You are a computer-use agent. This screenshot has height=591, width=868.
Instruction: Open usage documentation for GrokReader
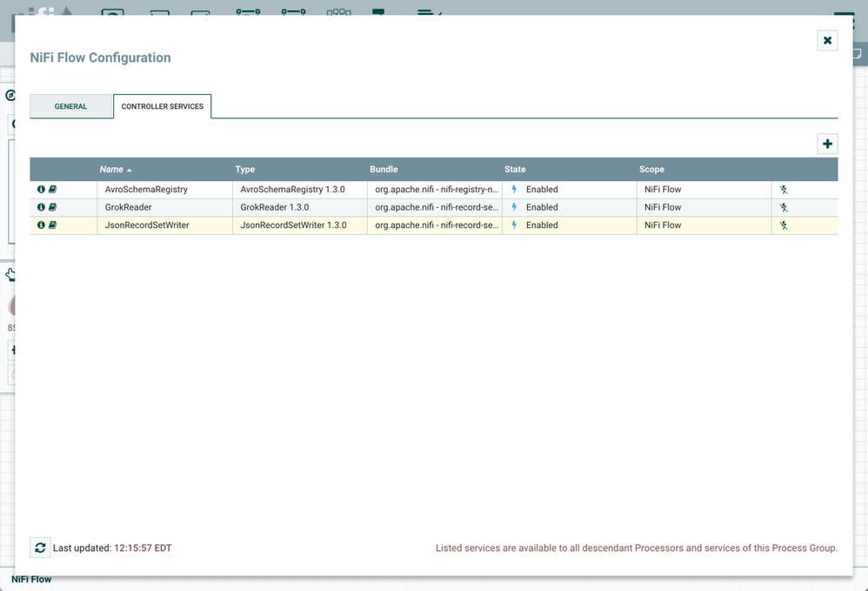(52, 207)
